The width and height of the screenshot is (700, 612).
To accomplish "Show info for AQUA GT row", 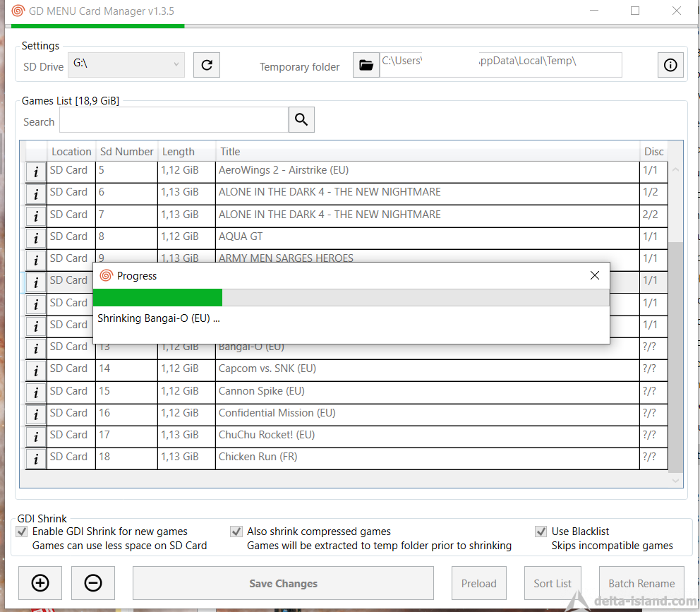I will (x=36, y=238).
